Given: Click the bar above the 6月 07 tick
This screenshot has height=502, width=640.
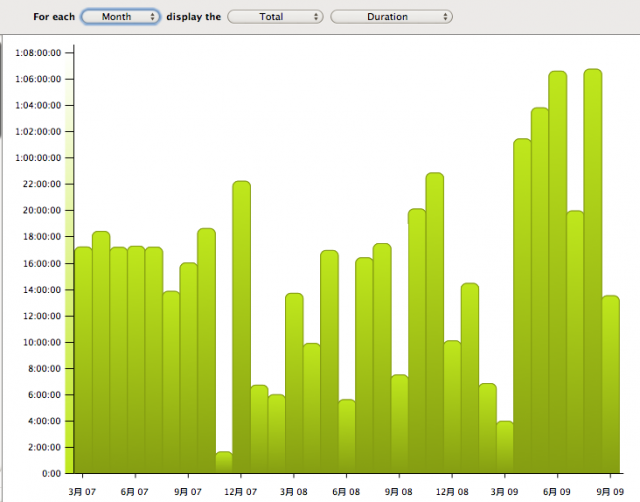Looking at the screenshot, I should click(x=136, y=360).
